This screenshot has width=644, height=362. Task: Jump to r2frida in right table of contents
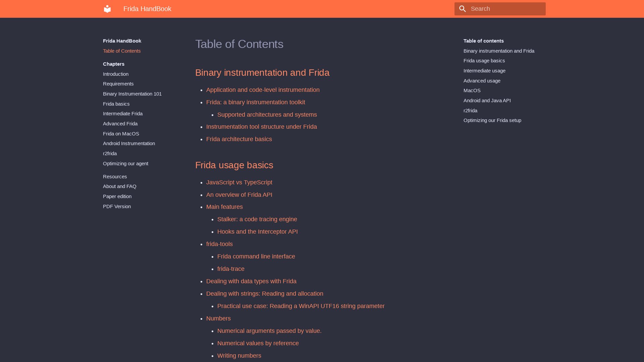pyautogui.click(x=470, y=111)
